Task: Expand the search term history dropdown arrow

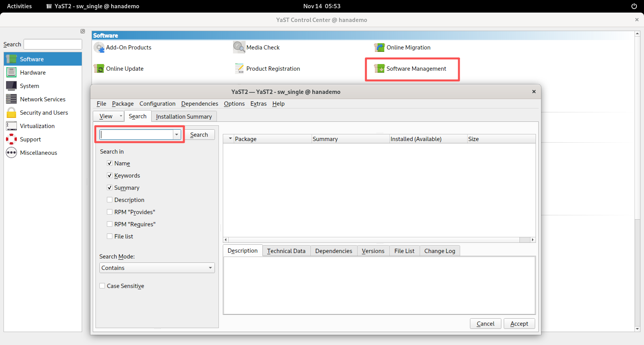Action: coord(177,135)
